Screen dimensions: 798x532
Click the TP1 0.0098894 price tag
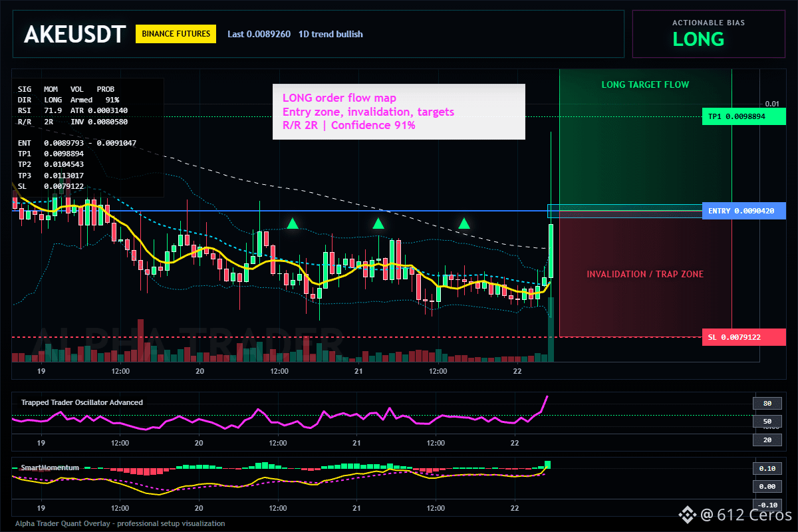pos(743,116)
